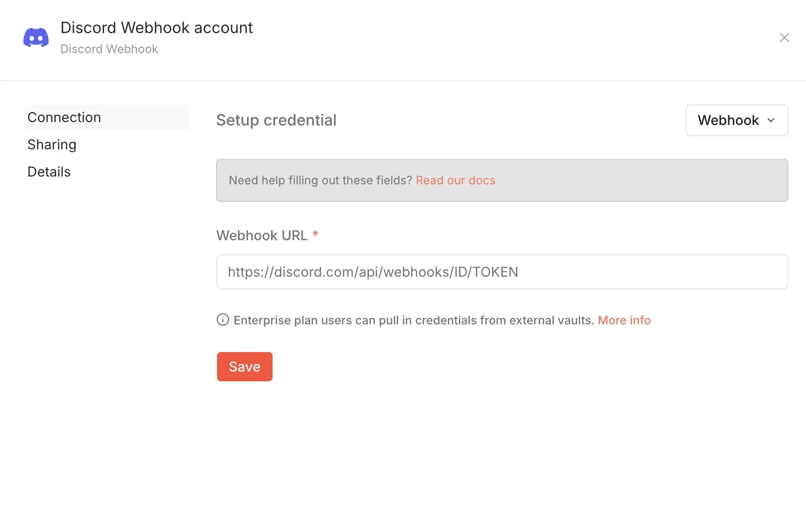Click the Read our docs link
The height and width of the screenshot is (532, 806).
456,180
